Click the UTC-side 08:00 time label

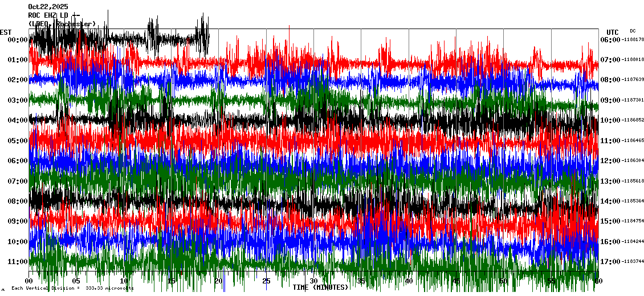click(x=610, y=80)
